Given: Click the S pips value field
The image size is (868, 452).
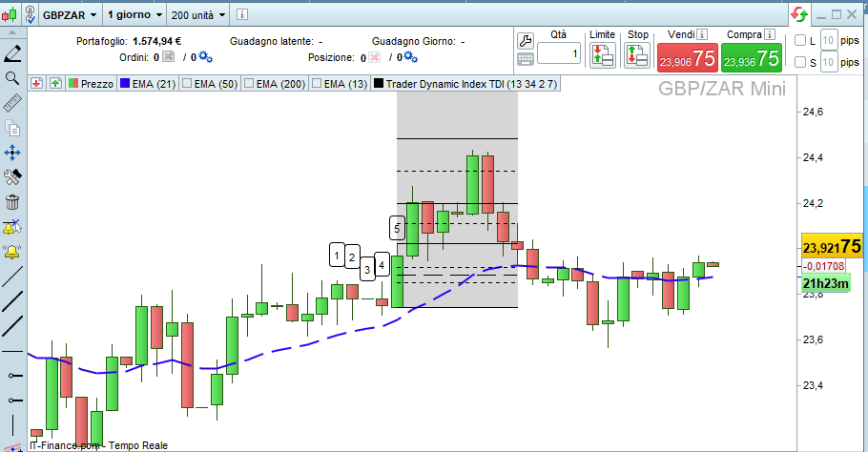Looking at the screenshot, I should pos(829,62).
